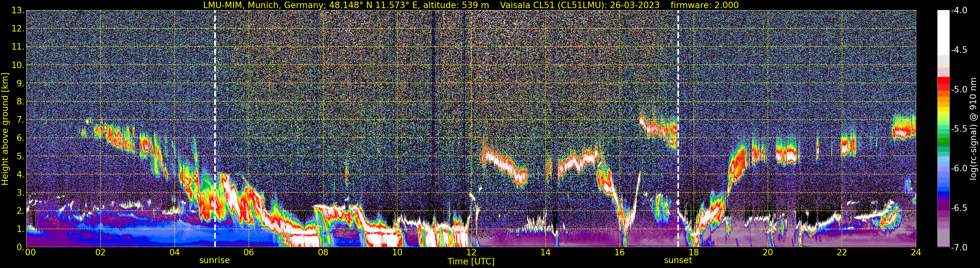980x268 pixels.
Task: Click the yellow section of the colorbar
Action: click(943, 110)
